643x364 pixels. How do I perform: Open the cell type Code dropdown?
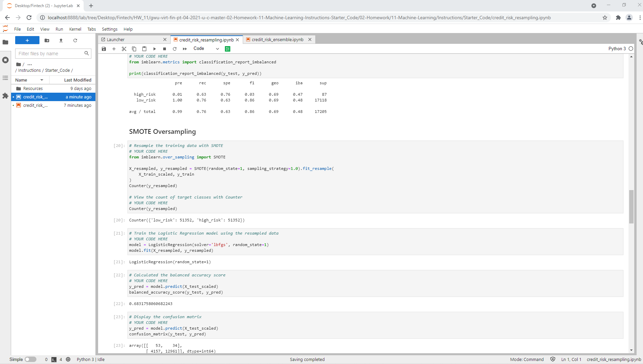pos(206,49)
